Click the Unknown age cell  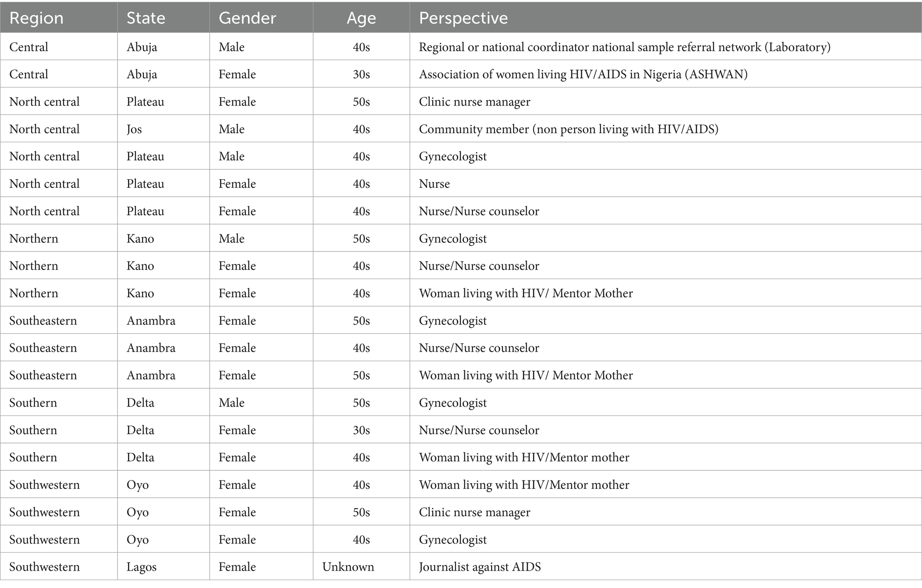(x=348, y=567)
